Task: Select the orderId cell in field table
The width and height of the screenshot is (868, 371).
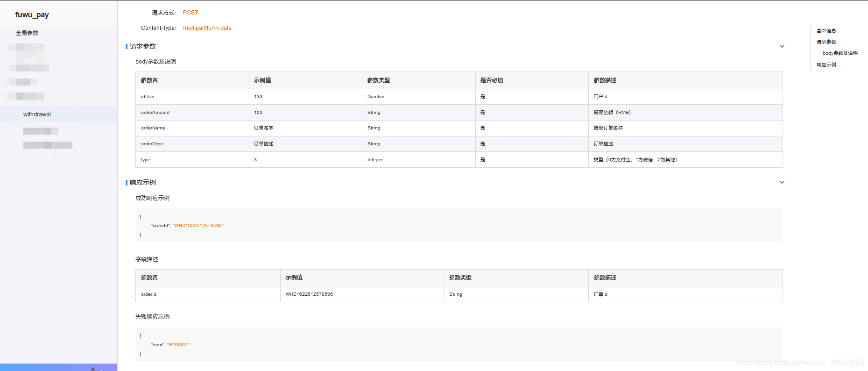Action: coord(208,294)
